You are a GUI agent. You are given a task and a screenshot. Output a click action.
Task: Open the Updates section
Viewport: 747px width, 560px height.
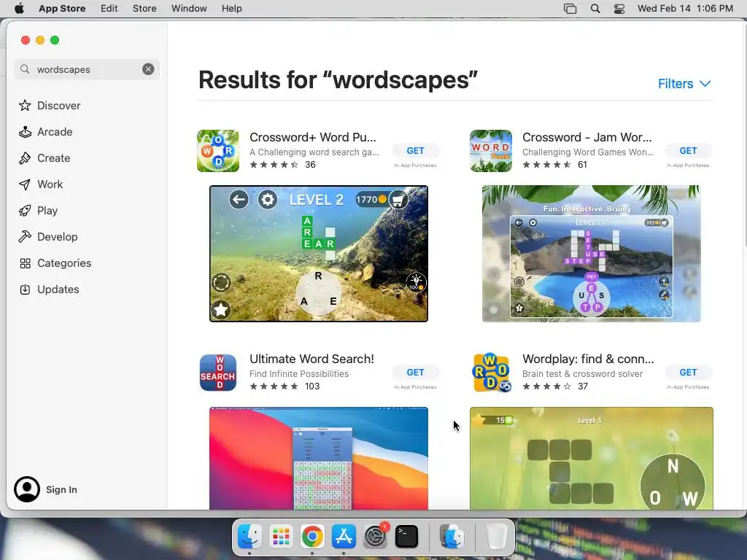[x=49, y=289]
